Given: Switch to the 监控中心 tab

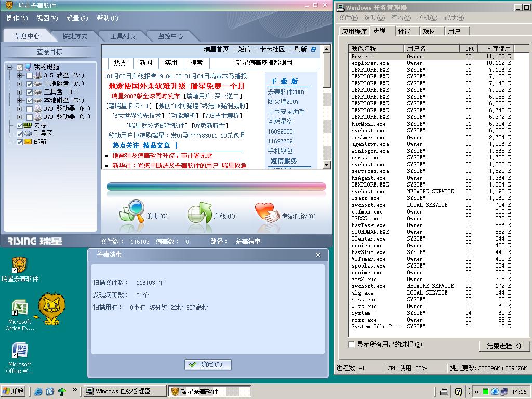Looking at the screenshot, I should 170,36.
